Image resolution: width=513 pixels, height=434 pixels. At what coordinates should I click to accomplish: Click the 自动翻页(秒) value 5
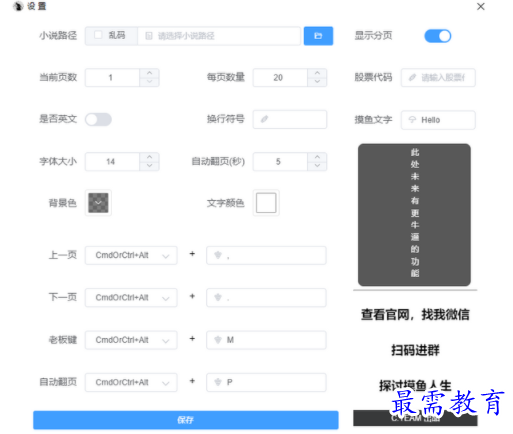coord(278,162)
